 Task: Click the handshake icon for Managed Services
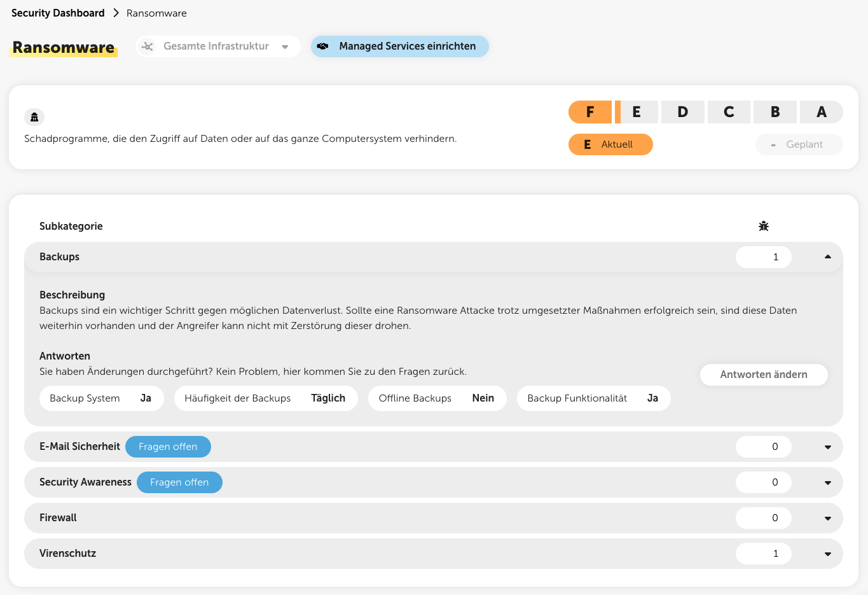tap(323, 46)
